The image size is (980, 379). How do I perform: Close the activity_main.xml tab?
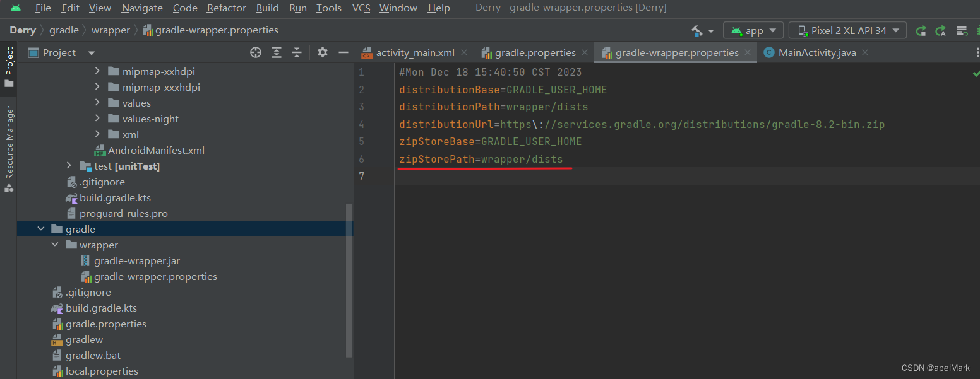pos(464,53)
